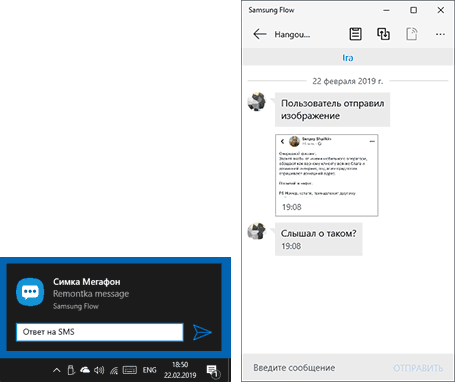455x382 pixels.
Task: Click the ОТПРАВИТЬ send button
Action: (418, 368)
